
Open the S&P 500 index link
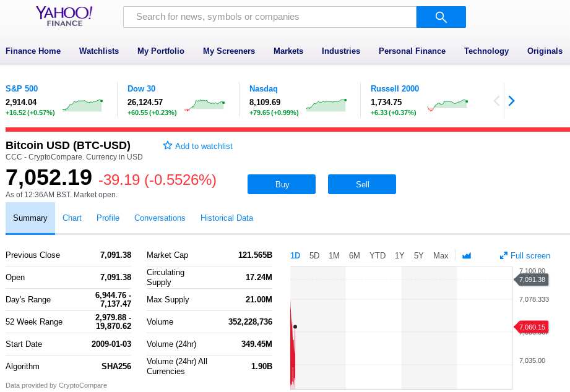tap(22, 88)
